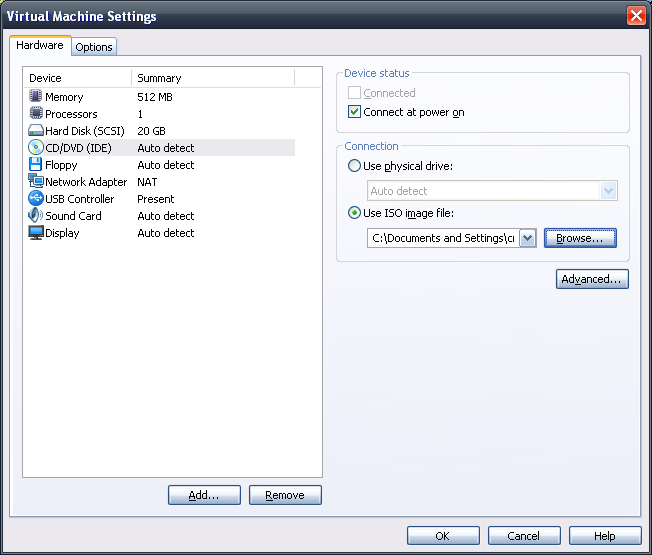Open Help for this dialog
The height and width of the screenshot is (555, 652).
pos(605,535)
